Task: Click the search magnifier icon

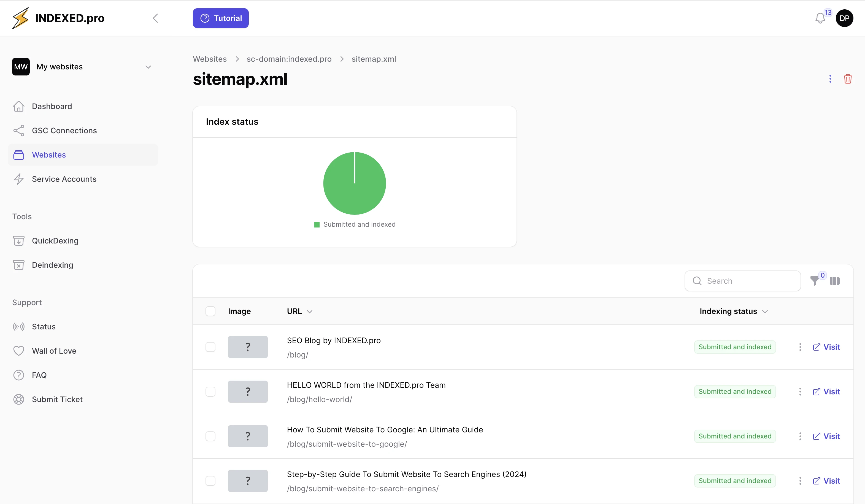Action: coord(697,281)
